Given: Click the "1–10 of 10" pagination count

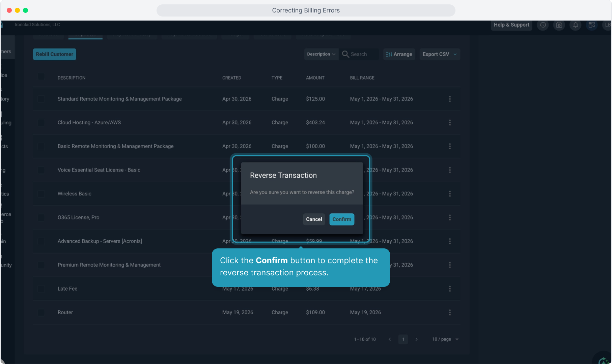Looking at the screenshot, I should click(x=365, y=339).
